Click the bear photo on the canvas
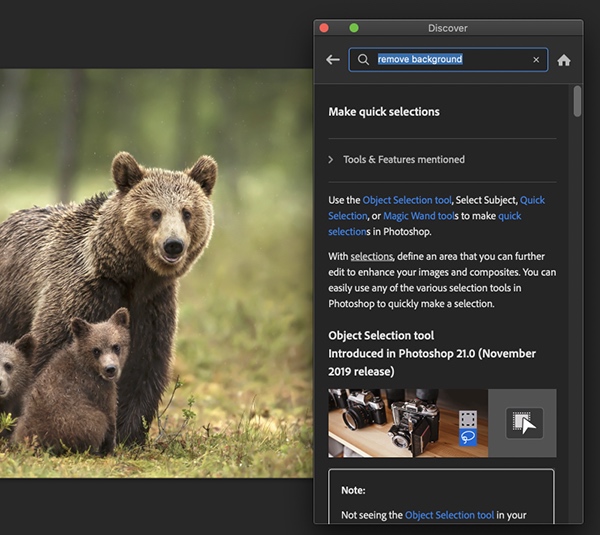 coord(157,273)
